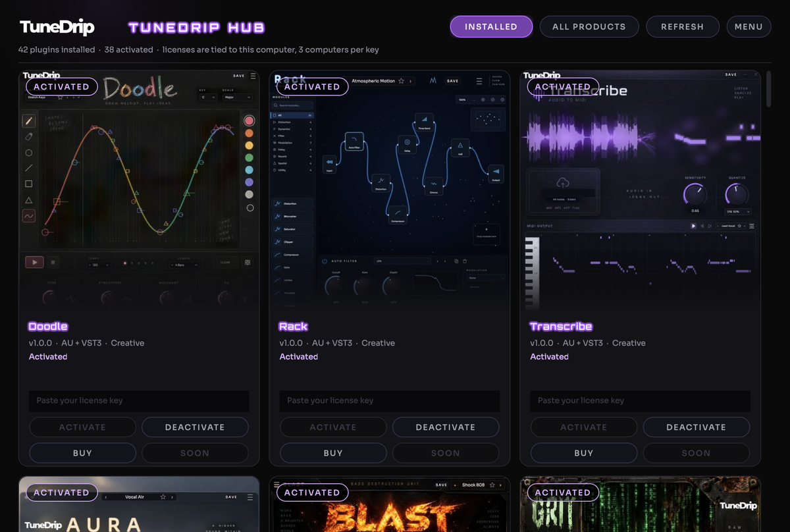
Task: Click the Output node in Rack preview
Action: (495, 173)
